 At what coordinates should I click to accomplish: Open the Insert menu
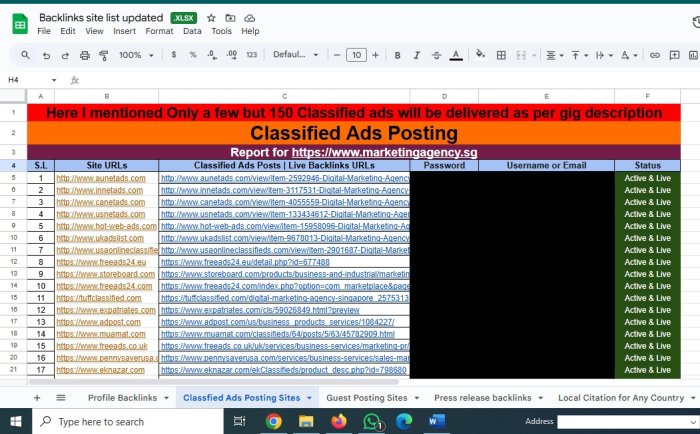pyautogui.click(x=124, y=31)
